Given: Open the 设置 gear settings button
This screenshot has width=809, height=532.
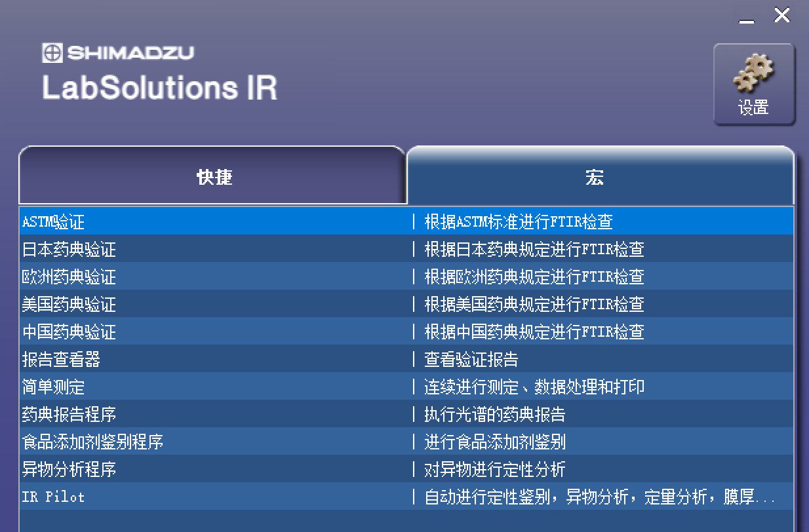Looking at the screenshot, I should tap(754, 85).
